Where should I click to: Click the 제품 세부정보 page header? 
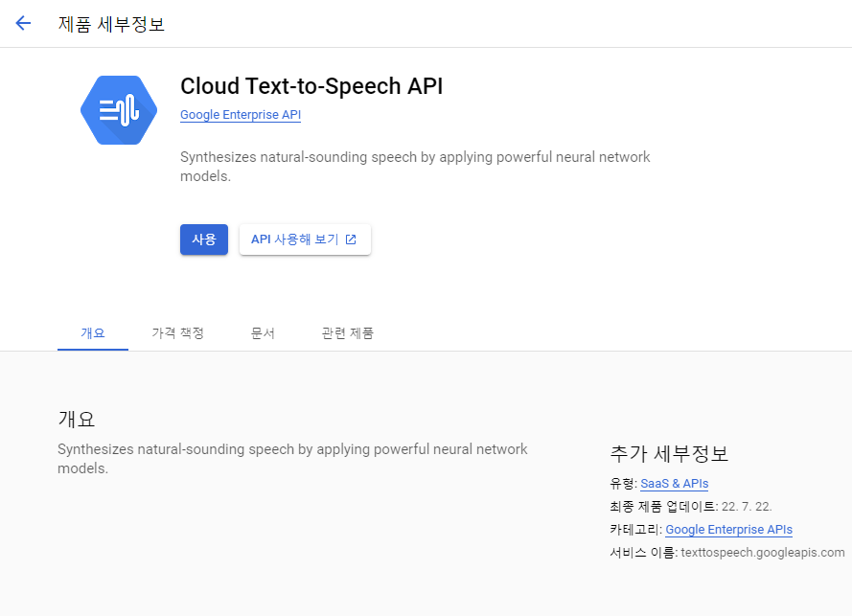[111, 24]
